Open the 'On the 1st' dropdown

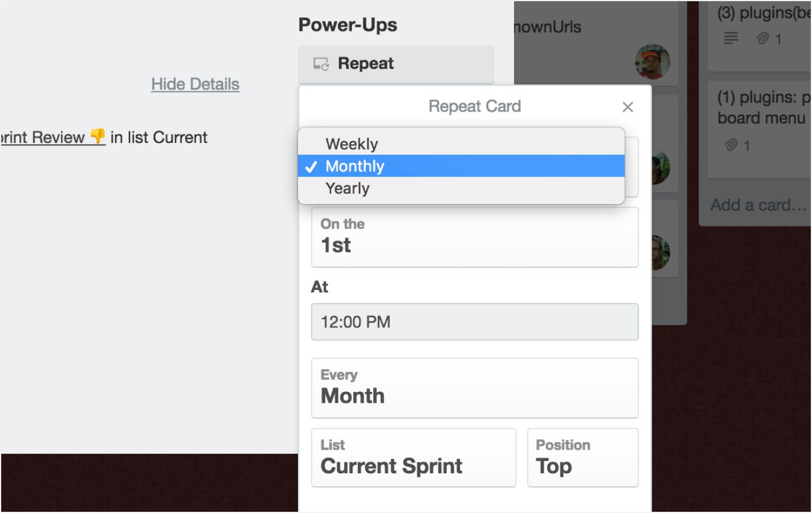(x=474, y=237)
